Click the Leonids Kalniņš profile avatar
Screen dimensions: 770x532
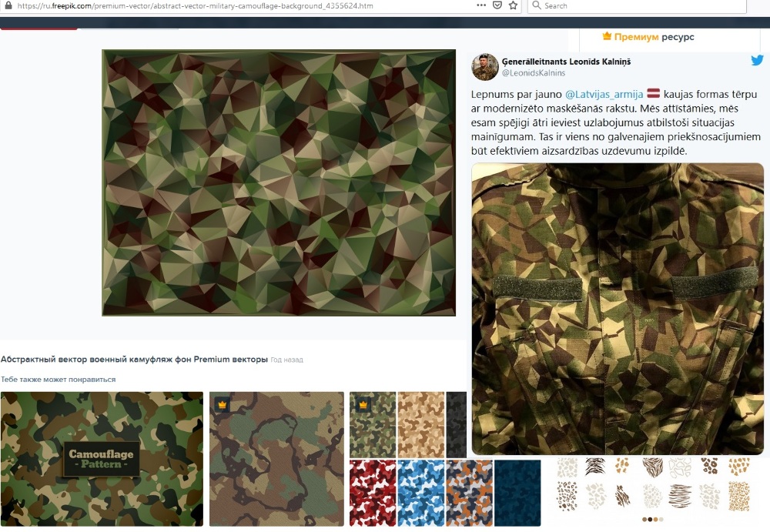(x=484, y=67)
